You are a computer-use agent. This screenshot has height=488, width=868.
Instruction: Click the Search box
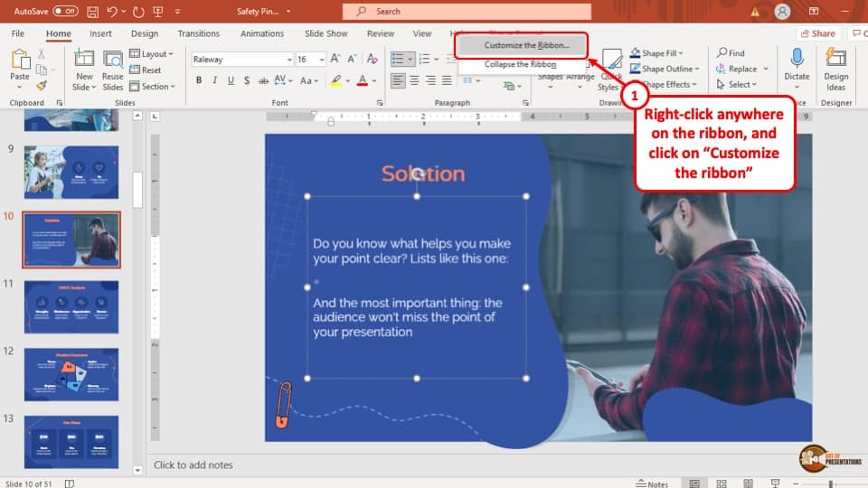coord(467,11)
